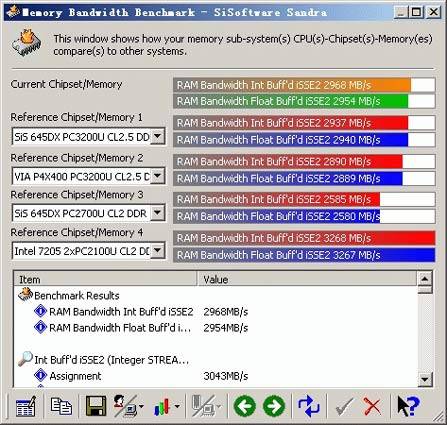Expand the VIA P4X400 PC3200U dropdown
Image resolution: width=447 pixels, height=425 pixels.
157,176
